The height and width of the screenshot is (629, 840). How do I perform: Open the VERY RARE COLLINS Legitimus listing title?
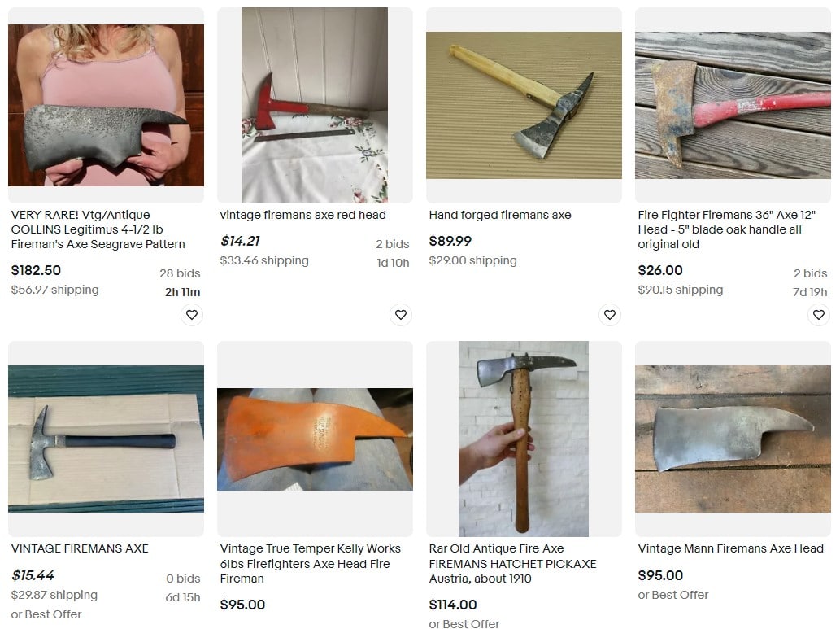pyautogui.click(x=98, y=229)
